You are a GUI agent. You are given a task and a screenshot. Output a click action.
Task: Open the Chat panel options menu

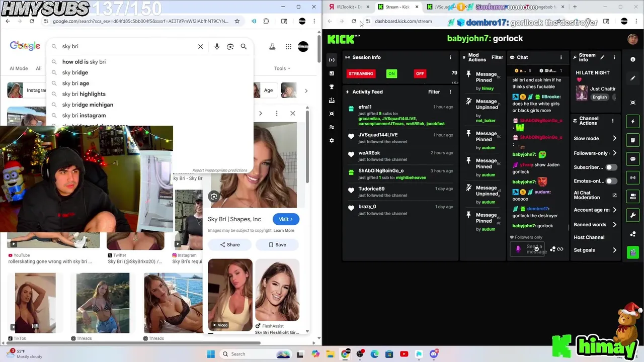(561, 57)
